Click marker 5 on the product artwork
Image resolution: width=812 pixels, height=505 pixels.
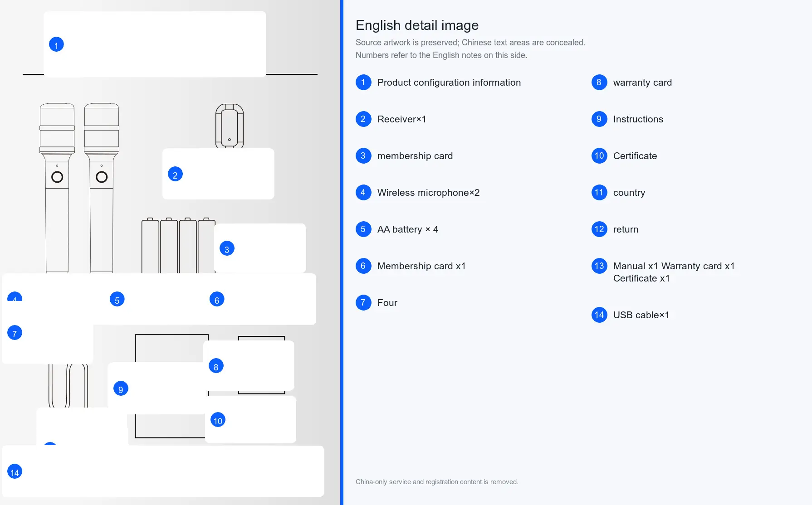[x=117, y=299]
